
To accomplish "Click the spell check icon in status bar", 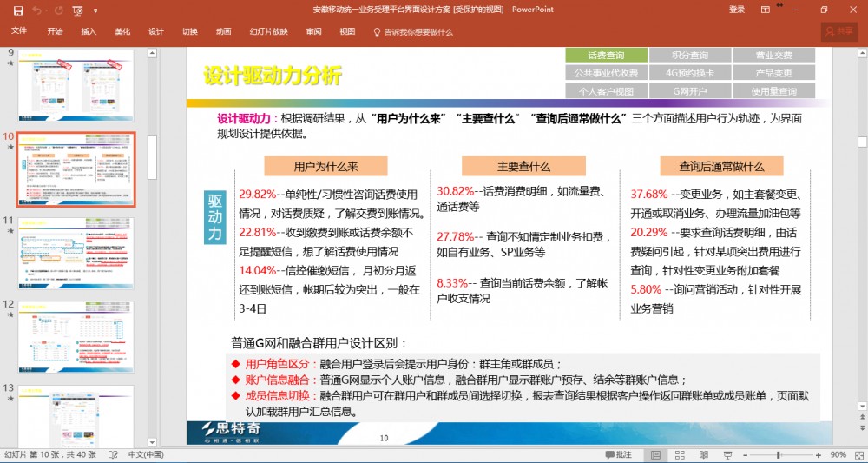I will (x=113, y=454).
